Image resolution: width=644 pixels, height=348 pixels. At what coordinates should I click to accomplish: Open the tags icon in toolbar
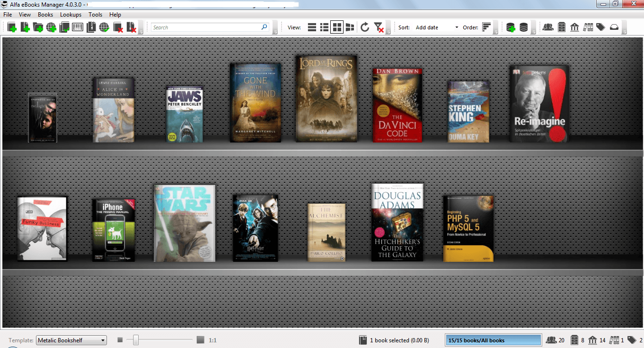pyautogui.click(x=600, y=27)
